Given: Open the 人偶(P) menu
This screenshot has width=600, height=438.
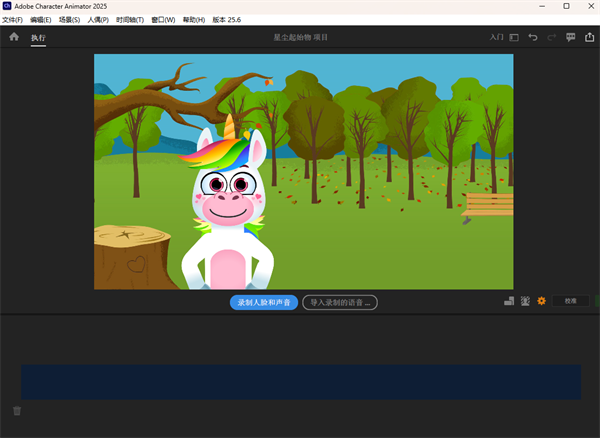Looking at the screenshot, I should pyautogui.click(x=98, y=20).
